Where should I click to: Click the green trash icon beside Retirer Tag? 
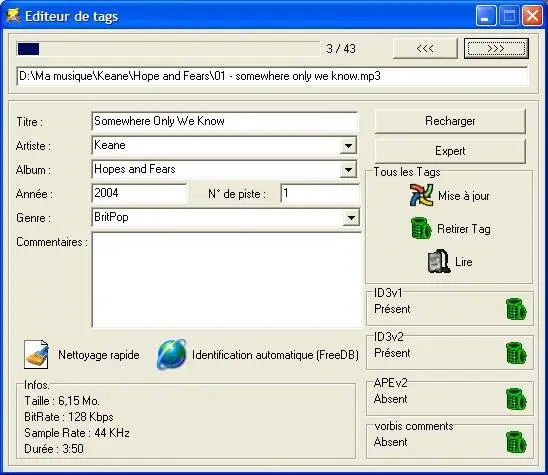click(x=421, y=228)
